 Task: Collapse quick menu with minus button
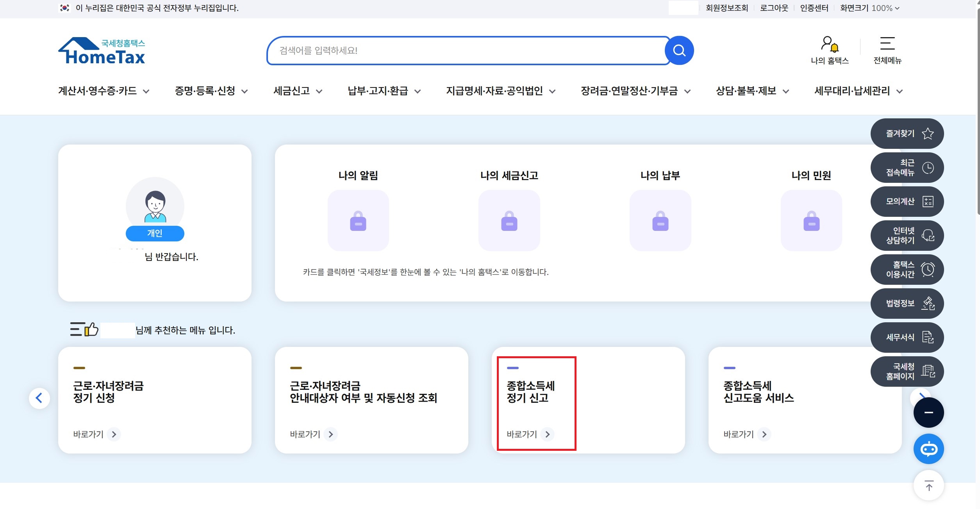[928, 413]
